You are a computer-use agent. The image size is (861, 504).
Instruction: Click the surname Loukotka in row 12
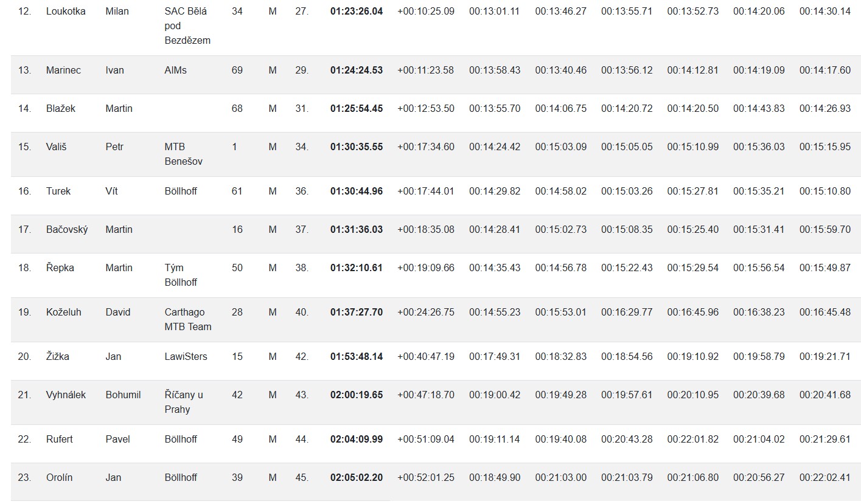pos(66,12)
